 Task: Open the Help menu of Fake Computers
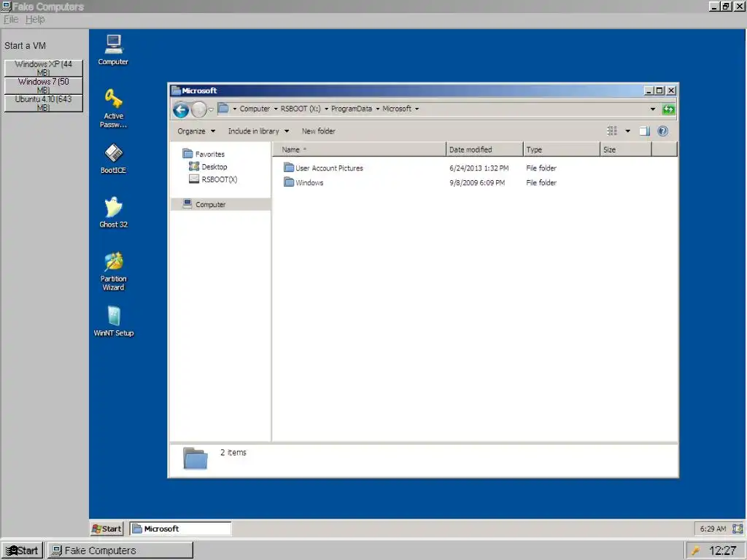(35, 20)
